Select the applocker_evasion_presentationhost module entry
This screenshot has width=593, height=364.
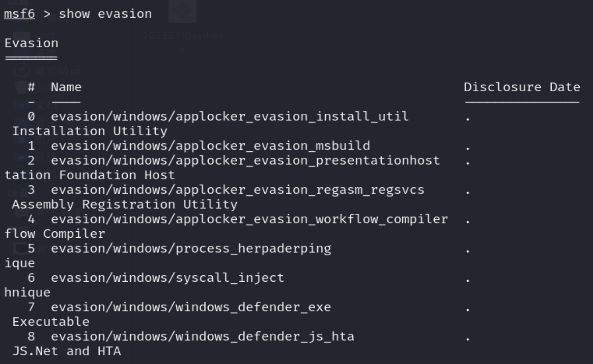click(x=245, y=161)
